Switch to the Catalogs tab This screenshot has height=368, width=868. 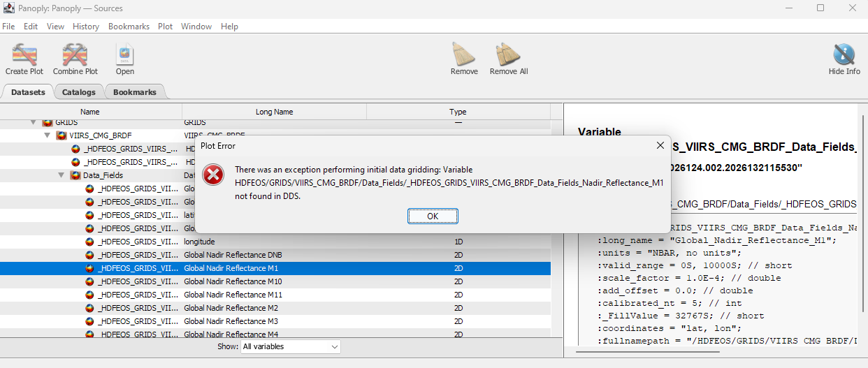pyautogui.click(x=78, y=92)
